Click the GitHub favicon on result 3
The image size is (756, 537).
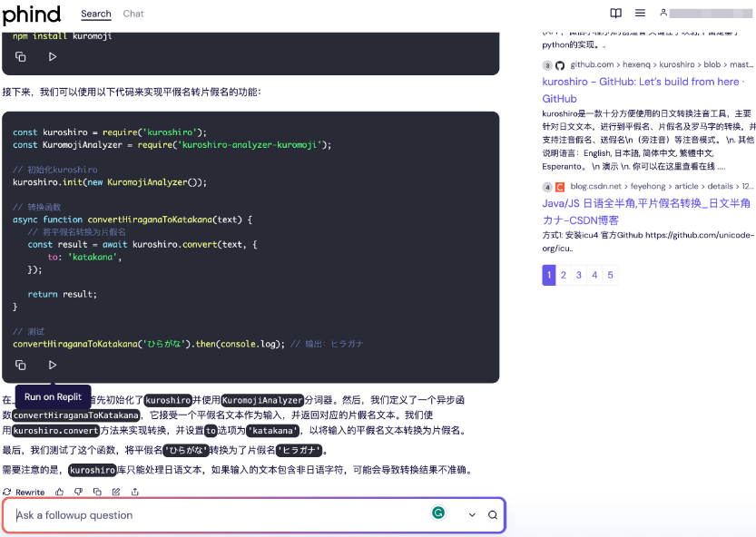(x=560, y=65)
